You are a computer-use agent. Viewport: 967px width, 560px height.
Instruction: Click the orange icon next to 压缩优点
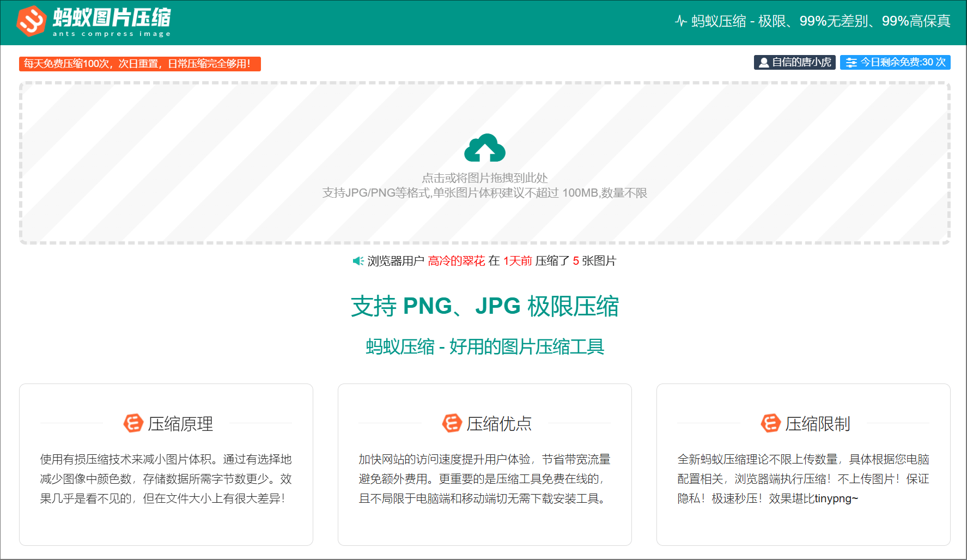(x=452, y=423)
